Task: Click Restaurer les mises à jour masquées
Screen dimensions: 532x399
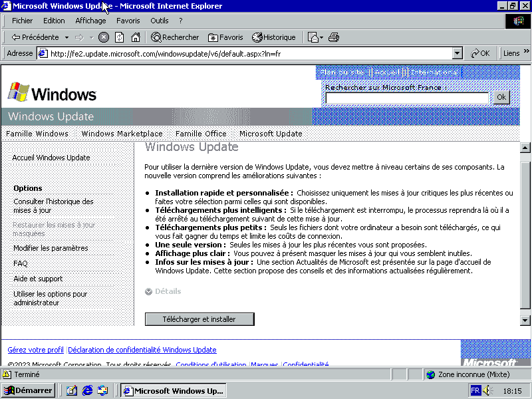Action: tap(55, 229)
